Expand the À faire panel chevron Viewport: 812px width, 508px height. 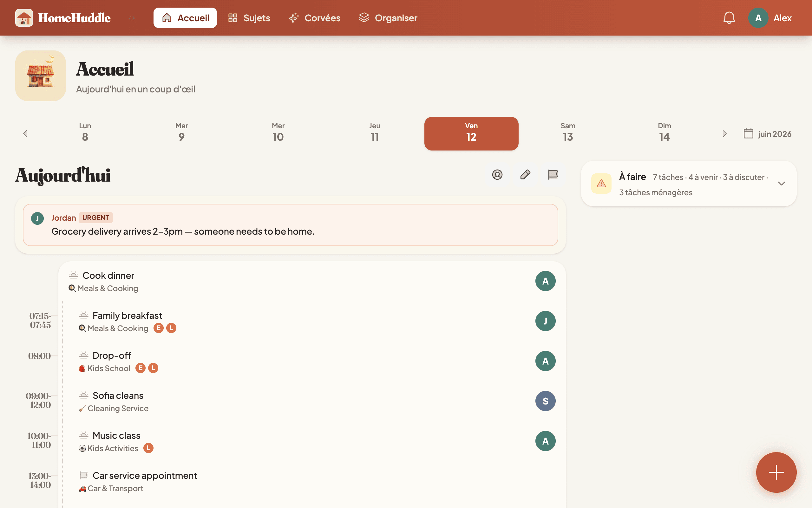coord(782,184)
